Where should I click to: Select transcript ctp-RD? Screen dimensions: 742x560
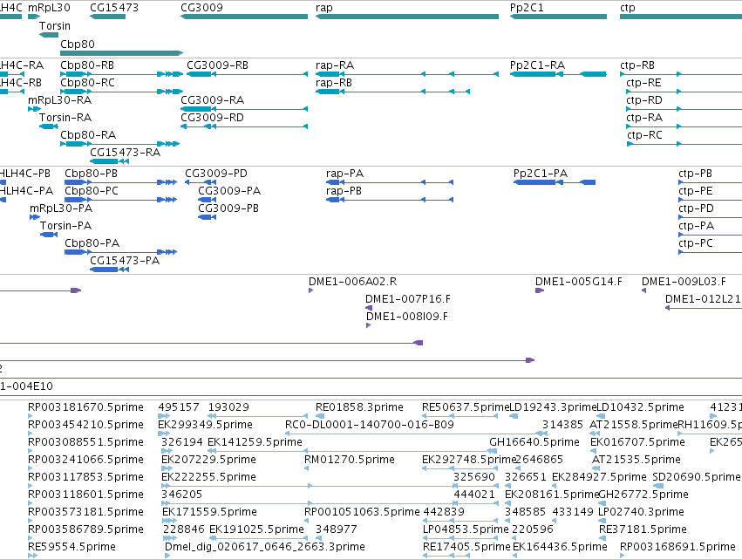(644, 100)
